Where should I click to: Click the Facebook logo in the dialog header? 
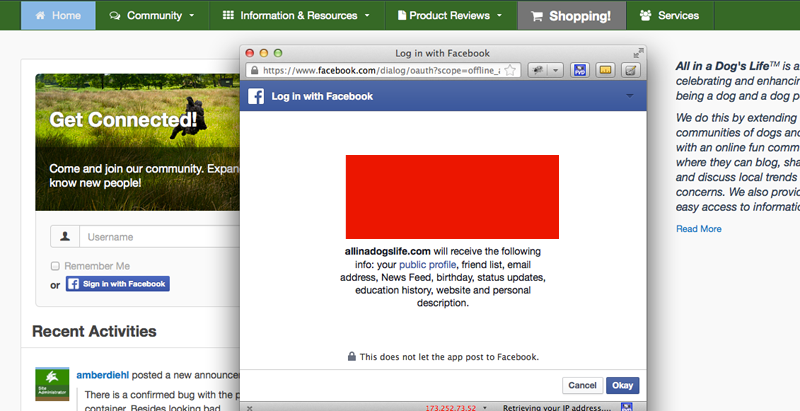click(256, 96)
